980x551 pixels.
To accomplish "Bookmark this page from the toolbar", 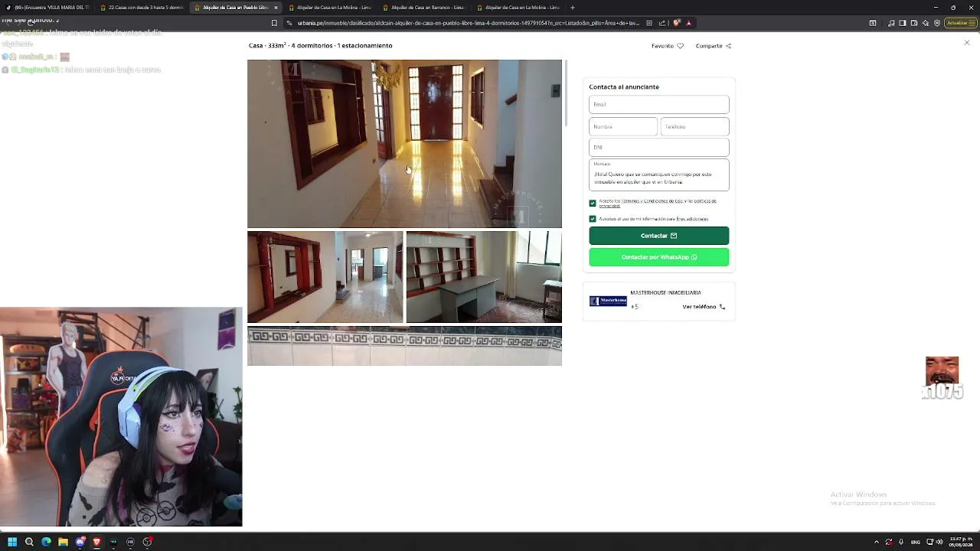I will [x=274, y=23].
